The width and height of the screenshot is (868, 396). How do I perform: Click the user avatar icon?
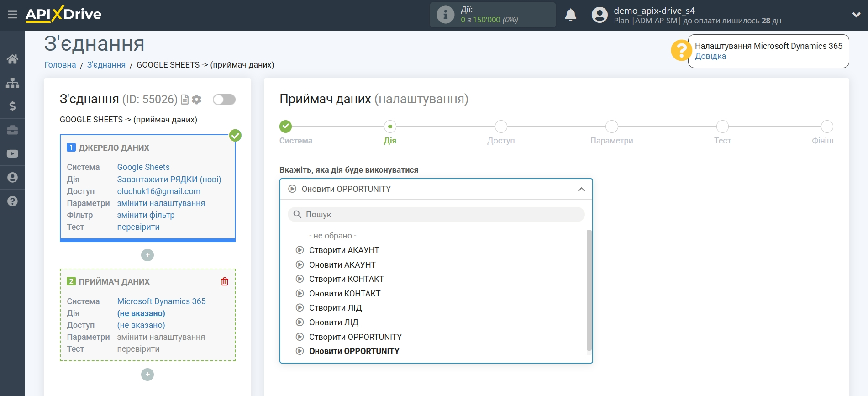[x=600, y=15]
